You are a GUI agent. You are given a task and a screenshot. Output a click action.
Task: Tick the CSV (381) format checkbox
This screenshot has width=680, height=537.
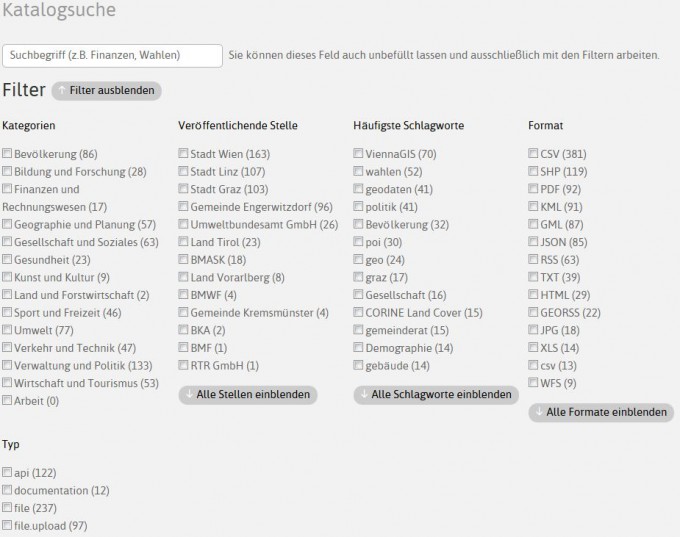point(533,153)
